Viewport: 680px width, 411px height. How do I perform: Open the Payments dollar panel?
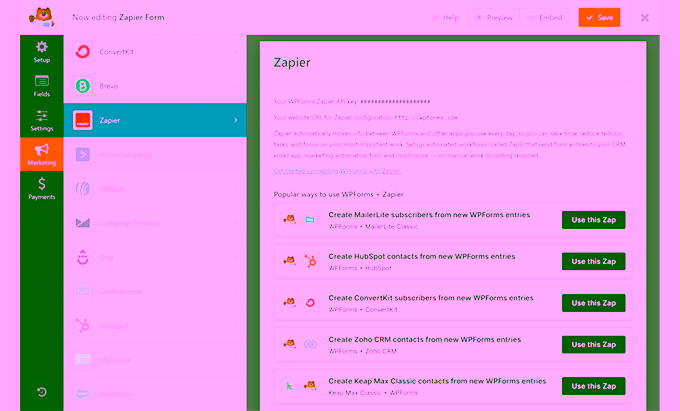coord(42,189)
